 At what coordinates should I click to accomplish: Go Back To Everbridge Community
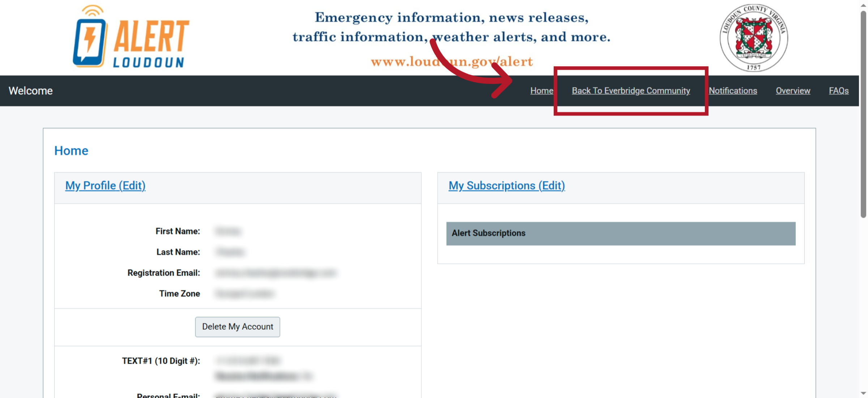[631, 91]
